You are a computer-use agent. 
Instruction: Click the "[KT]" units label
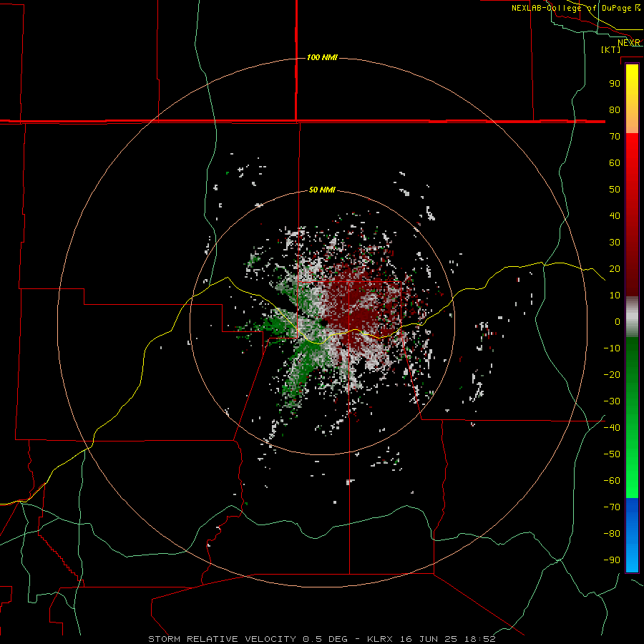tap(611, 49)
